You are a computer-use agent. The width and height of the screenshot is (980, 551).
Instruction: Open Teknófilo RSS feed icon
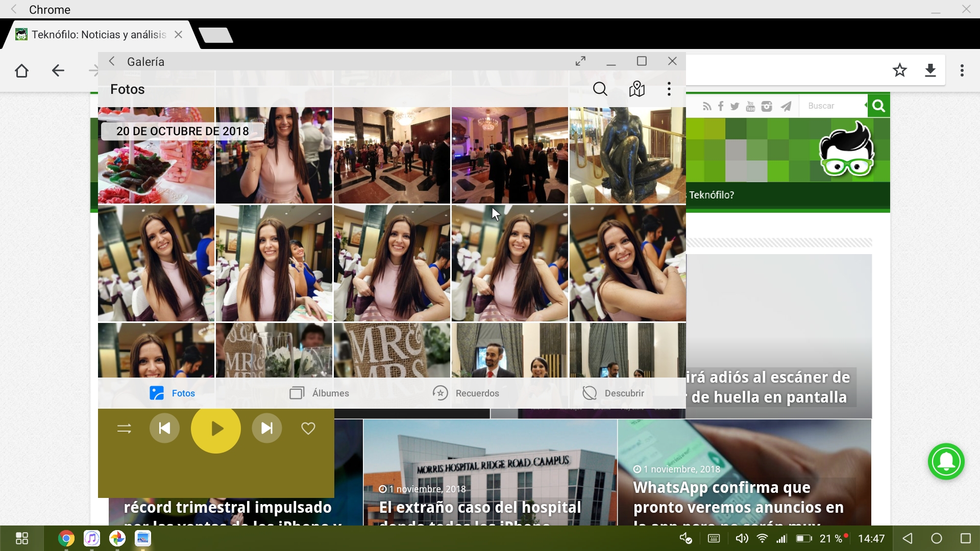pyautogui.click(x=707, y=106)
